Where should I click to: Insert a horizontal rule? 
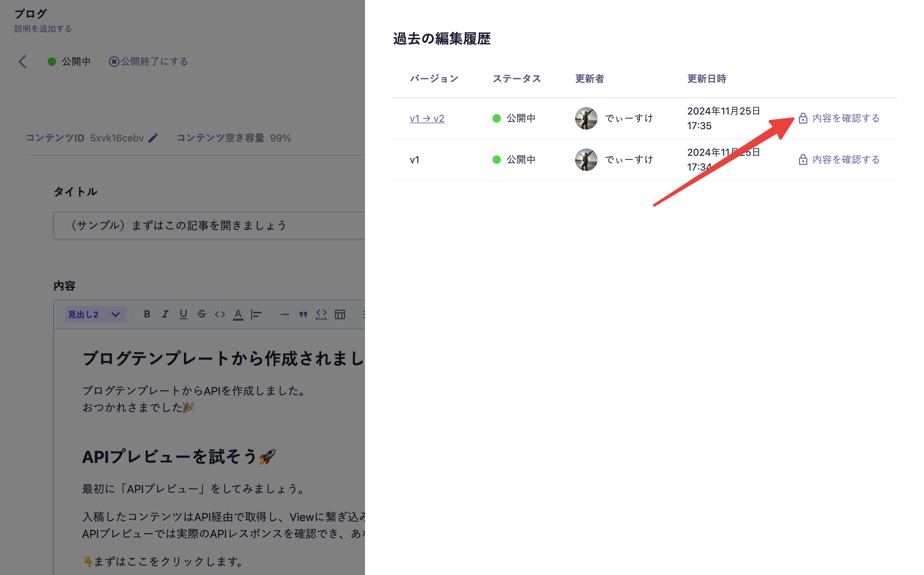285,314
